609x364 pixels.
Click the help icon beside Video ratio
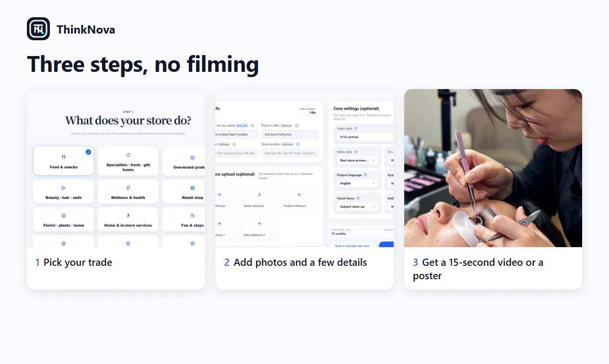point(356,128)
